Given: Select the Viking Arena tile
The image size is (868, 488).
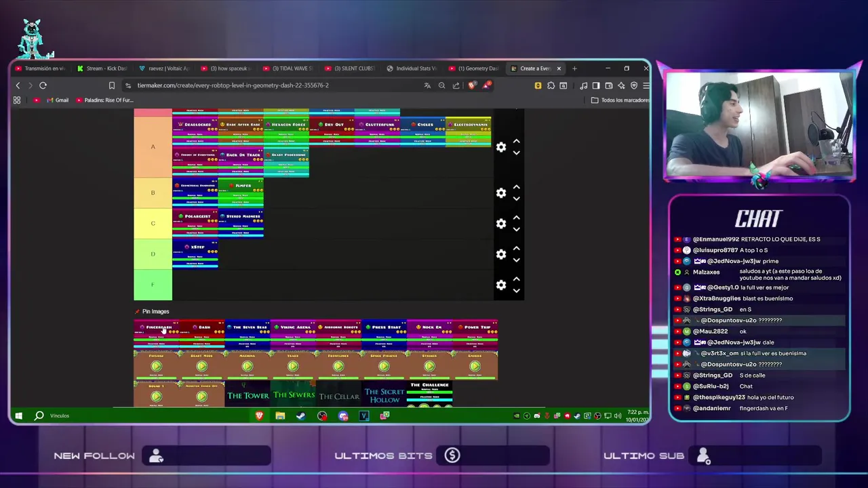Looking at the screenshot, I should 293,334.
